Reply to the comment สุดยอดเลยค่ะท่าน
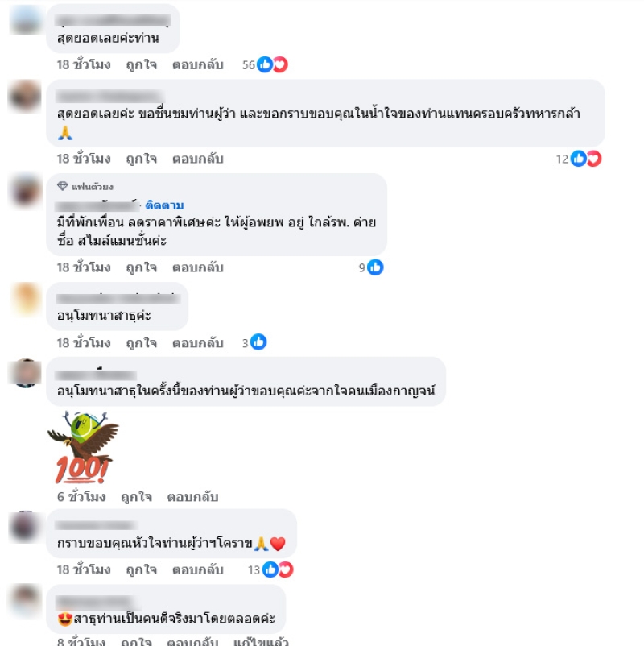644x646 pixels. (198, 64)
